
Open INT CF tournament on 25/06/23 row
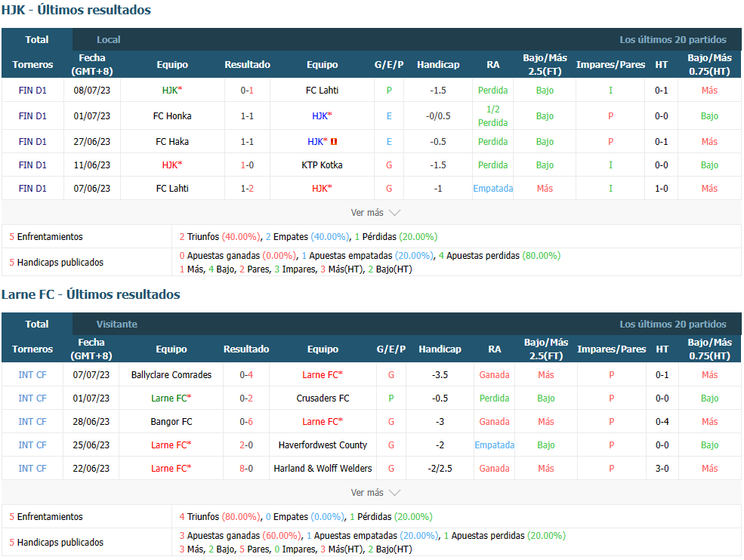tap(32, 445)
